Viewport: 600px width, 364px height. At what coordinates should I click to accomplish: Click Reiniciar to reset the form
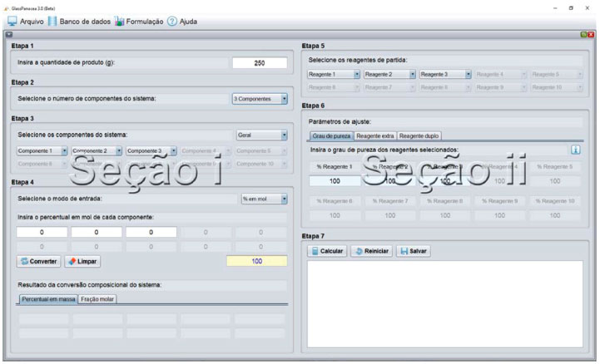click(371, 250)
